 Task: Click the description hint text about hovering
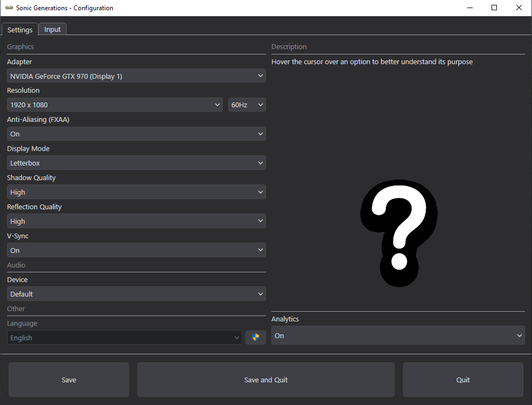coord(372,61)
